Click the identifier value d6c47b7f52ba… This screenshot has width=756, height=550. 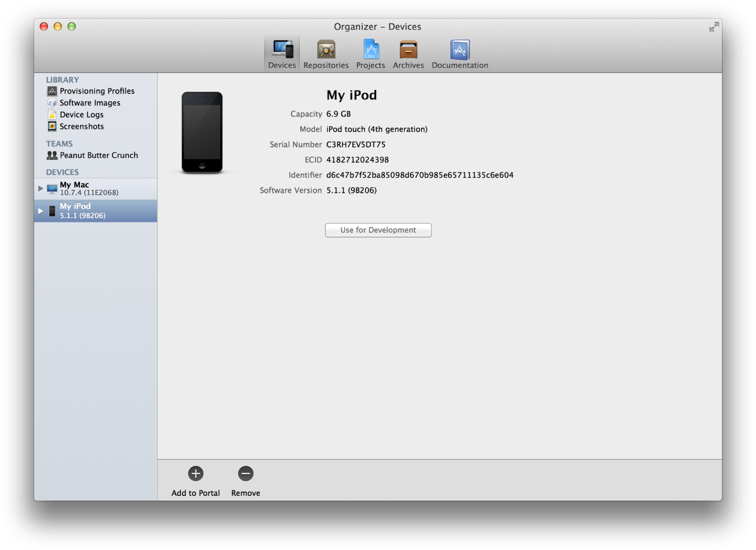[420, 175]
